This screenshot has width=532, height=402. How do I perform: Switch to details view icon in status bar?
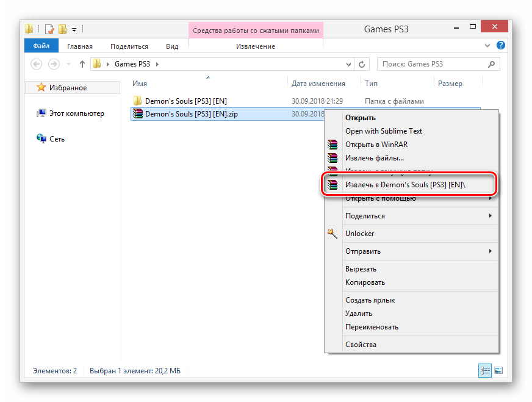486,370
